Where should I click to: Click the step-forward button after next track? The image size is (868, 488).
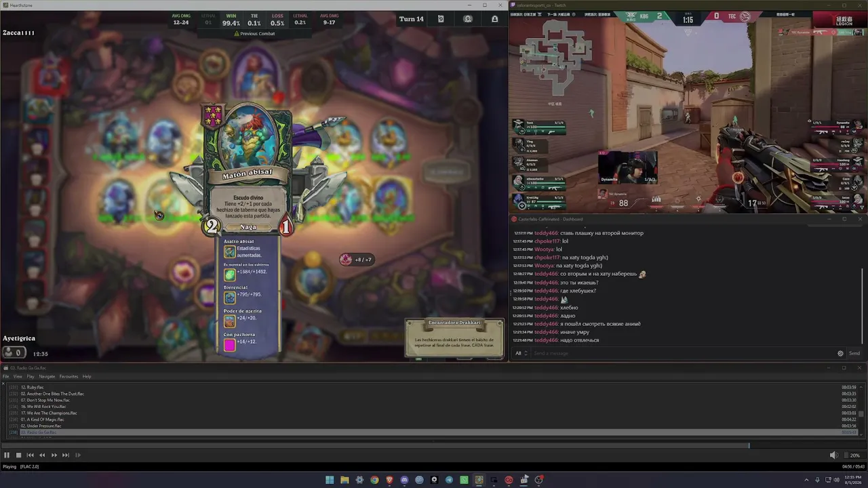pos(78,455)
